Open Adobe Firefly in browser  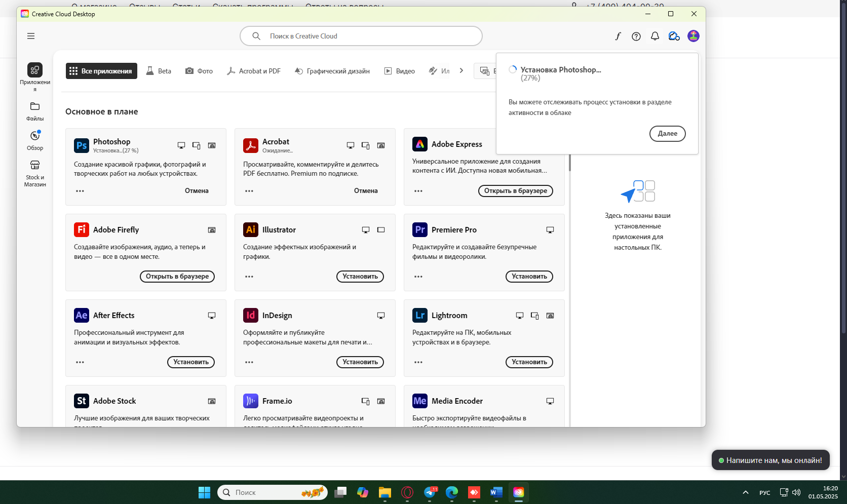177,277
